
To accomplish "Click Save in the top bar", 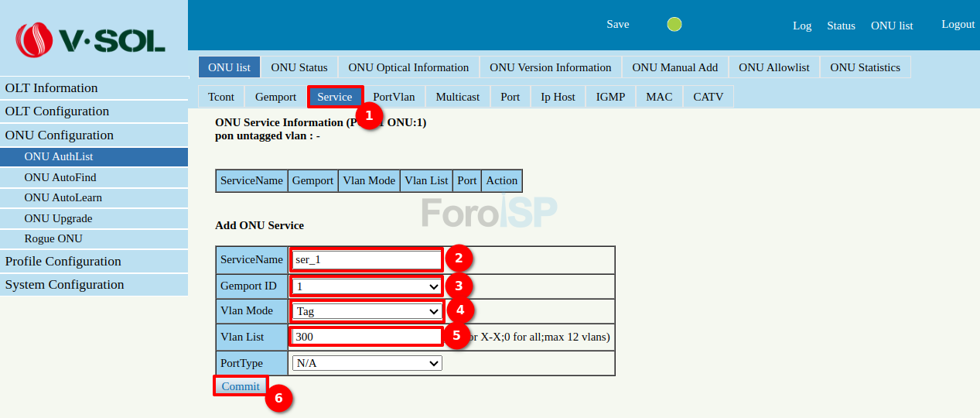I will pyautogui.click(x=617, y=25).
